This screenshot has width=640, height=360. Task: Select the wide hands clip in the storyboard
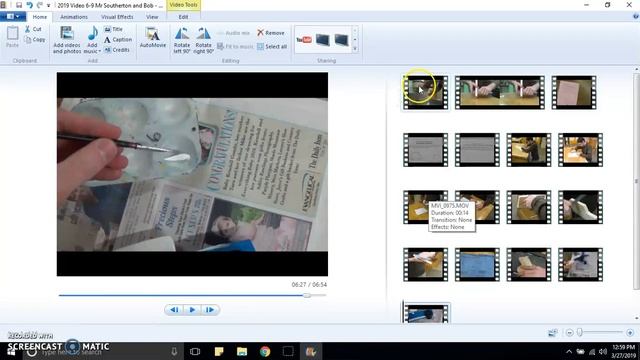(500, 93)
